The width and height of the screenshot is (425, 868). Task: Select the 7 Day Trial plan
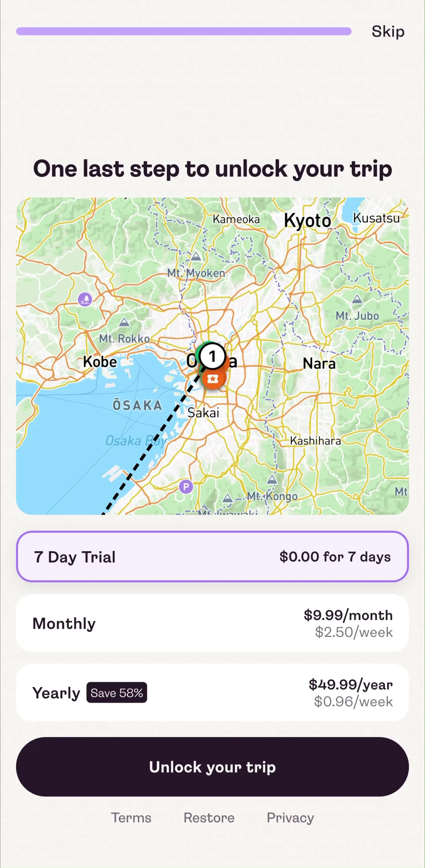[212, 557]
